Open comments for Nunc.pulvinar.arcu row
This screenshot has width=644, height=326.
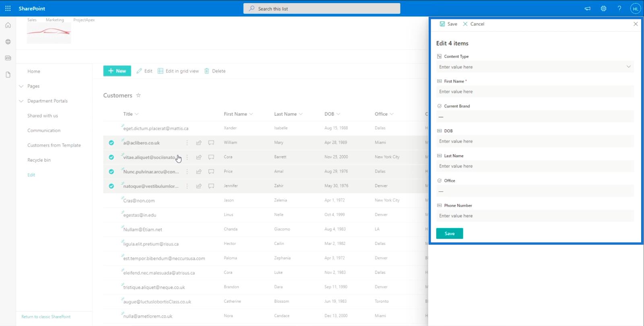211,172
